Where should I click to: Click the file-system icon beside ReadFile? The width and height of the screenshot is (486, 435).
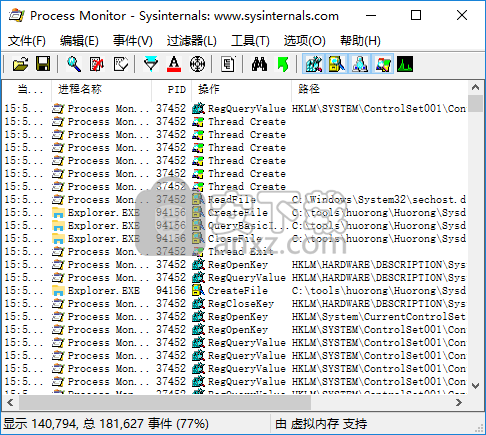(198, 200)
